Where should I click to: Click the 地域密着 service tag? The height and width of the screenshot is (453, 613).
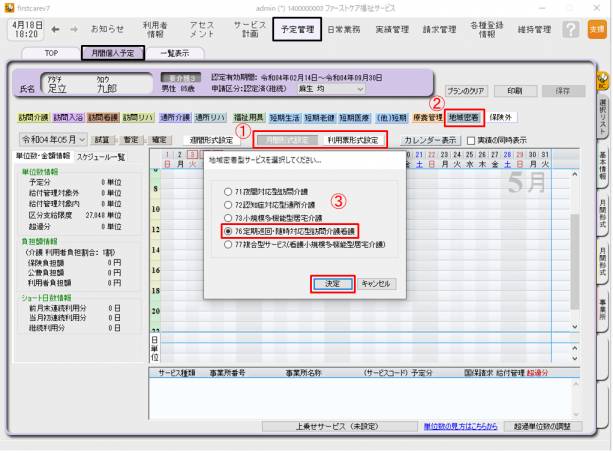466,117
